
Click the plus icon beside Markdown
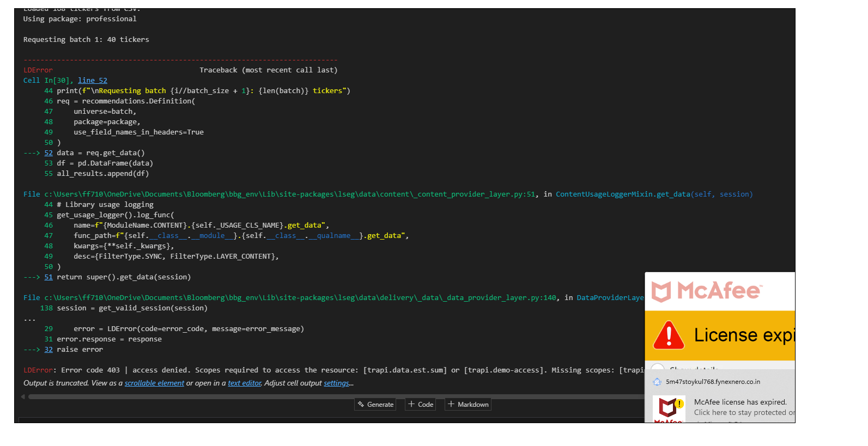pyautogui.click(x=451, y=404)
